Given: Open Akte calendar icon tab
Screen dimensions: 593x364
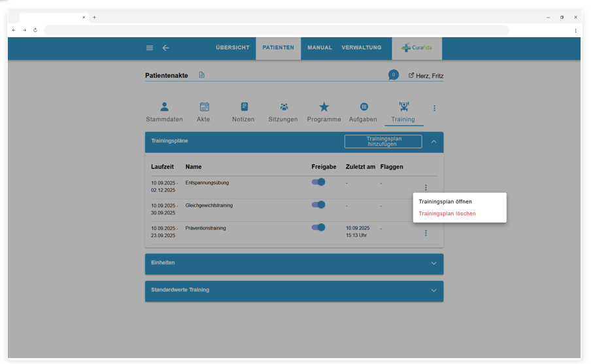Looking at the screenshot, I should 204,107.
